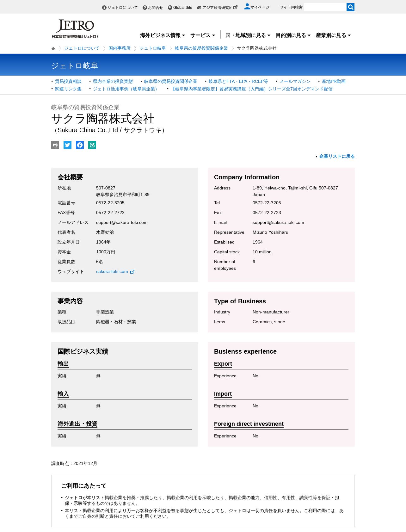Open アジア経済研究所 link
406x532 pixels.
tap(218, 8)
